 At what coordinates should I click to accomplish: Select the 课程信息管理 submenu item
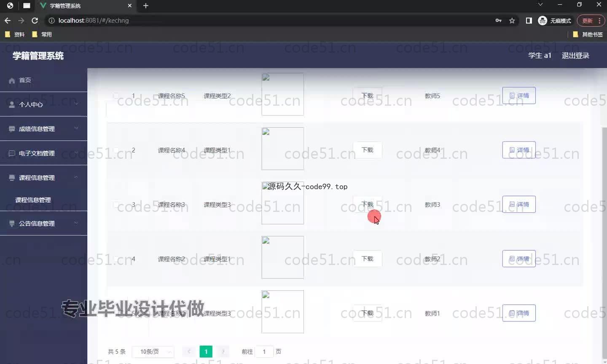pos(33,200)
